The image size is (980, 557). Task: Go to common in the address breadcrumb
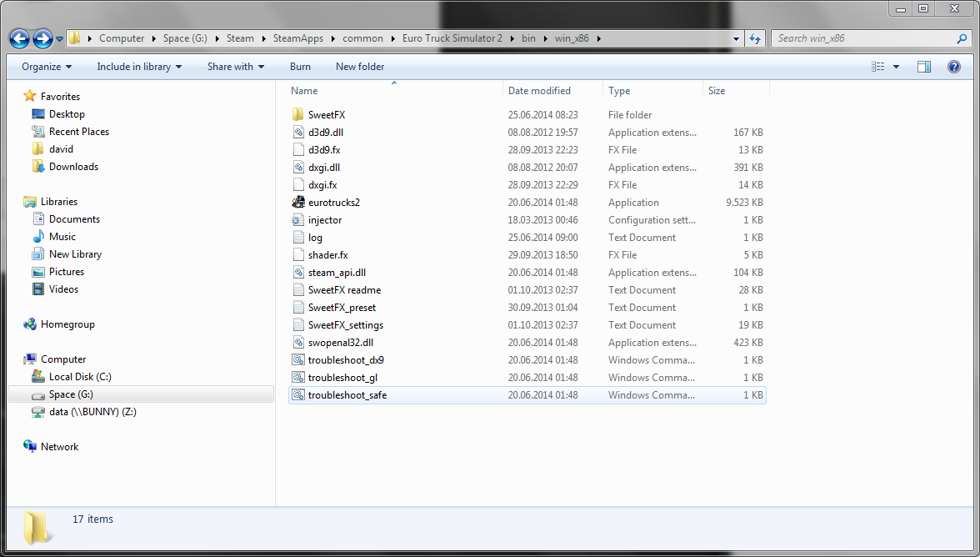(362, 38)
